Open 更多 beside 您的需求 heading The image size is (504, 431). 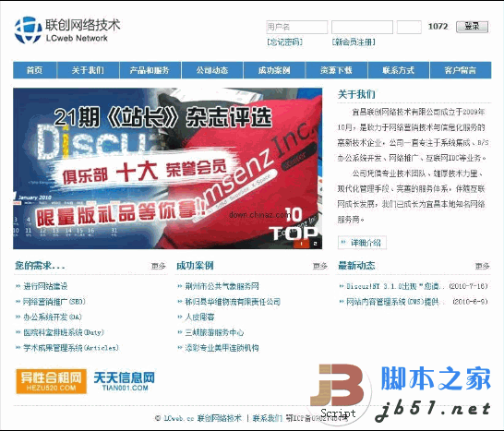[159, 266]
